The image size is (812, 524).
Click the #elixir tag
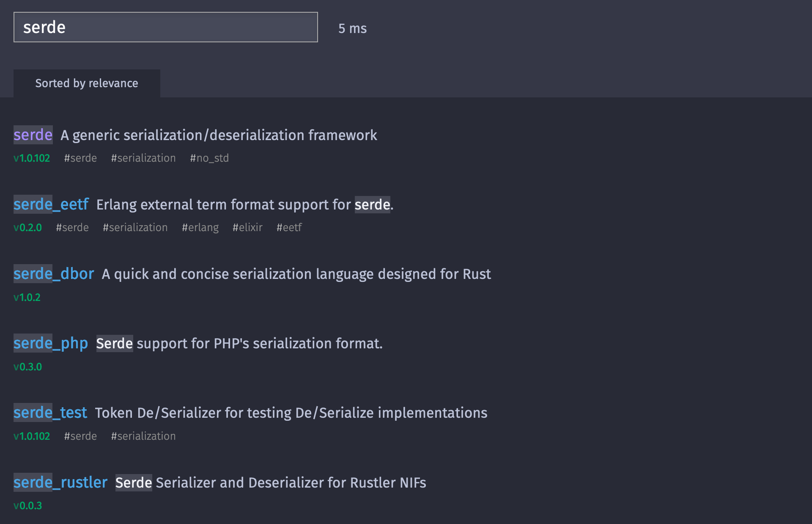point(247,228)
